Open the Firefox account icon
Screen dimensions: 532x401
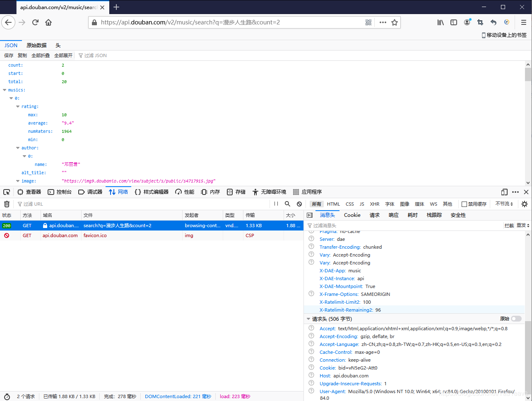[x=467, y=22]
